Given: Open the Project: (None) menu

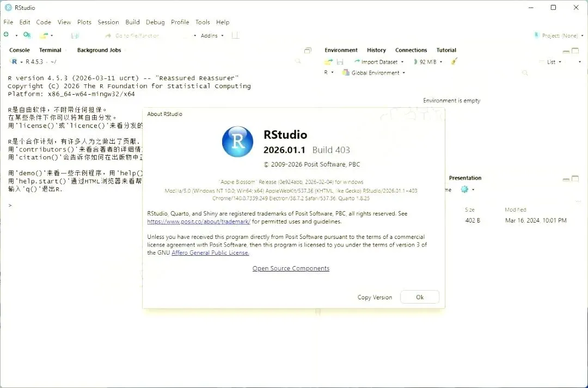Looking at the screenshot, I should 559,35.
